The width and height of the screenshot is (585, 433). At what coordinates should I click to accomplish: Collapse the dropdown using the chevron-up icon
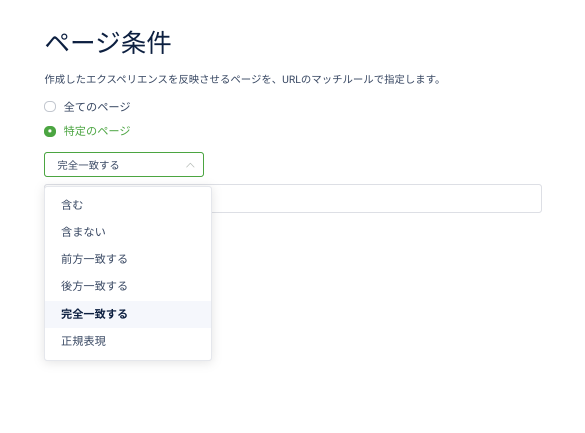[190, 165]
